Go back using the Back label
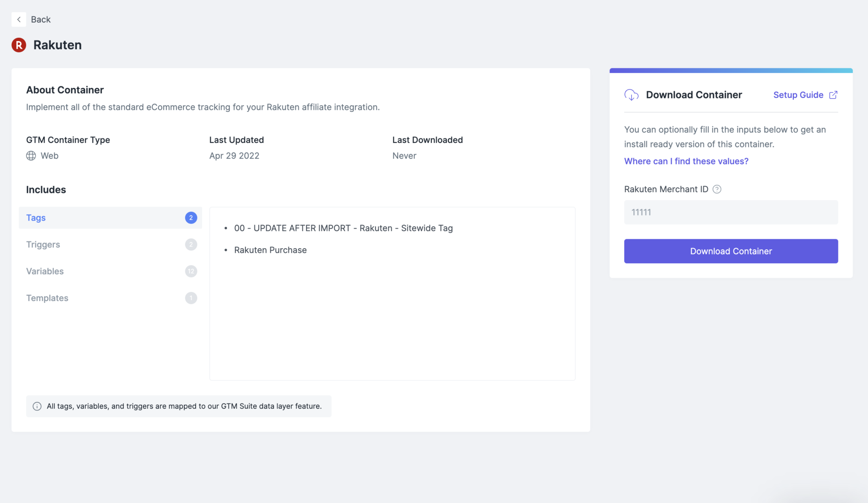 pyautogui.click(x=41, y=20)
